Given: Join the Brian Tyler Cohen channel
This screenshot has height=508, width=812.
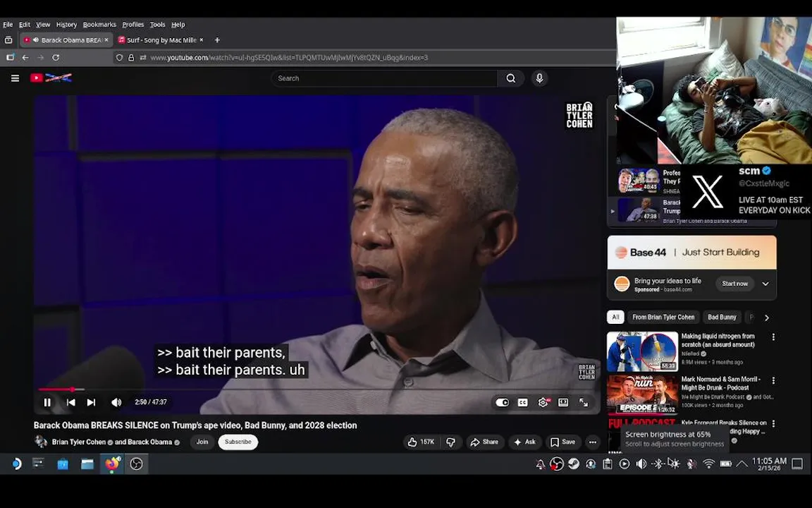Looking at the screenshot, I should [x=202, y=442].
